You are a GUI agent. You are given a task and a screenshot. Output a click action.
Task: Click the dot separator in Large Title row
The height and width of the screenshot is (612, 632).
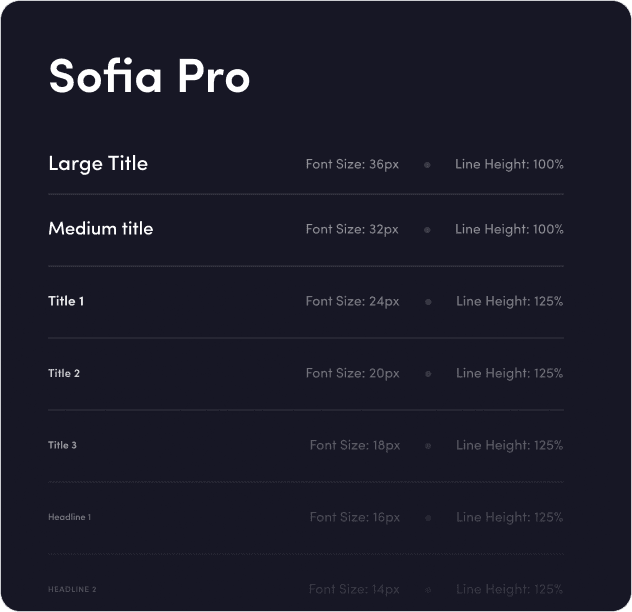point(427,165)
